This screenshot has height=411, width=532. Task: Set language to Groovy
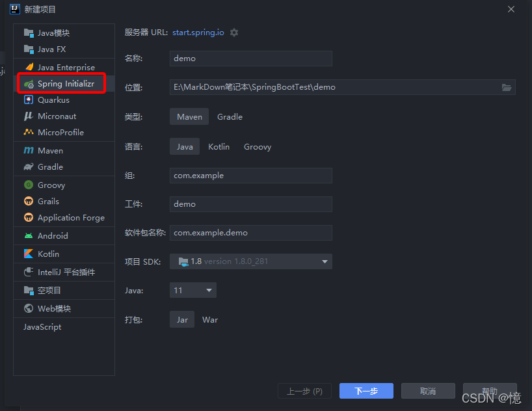coord(258,146)
